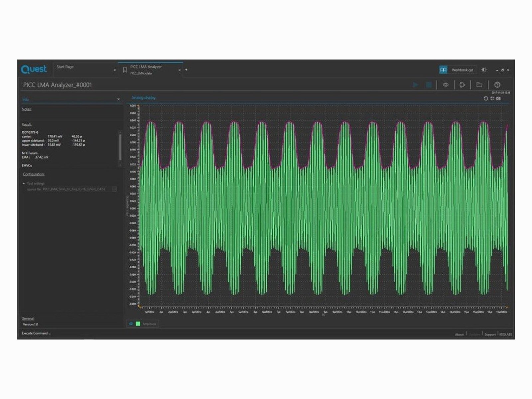Click the fit-to-view crosshair icon
Image resolution: width=532 pixels, height=399 pixels.
492,98
